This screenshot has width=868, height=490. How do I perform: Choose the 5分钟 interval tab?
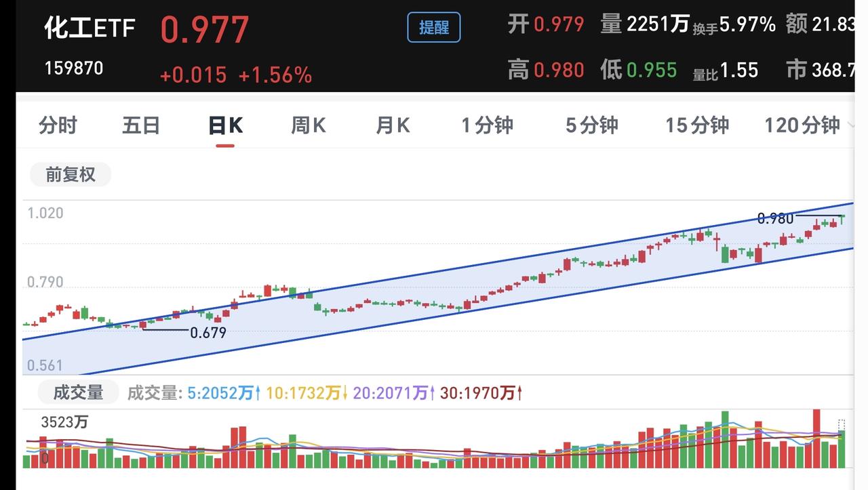592,125
